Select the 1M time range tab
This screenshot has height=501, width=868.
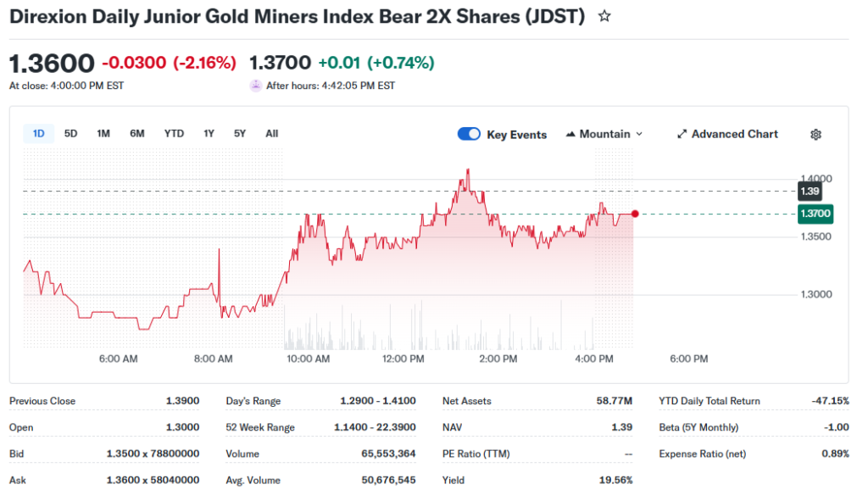point(103,133)
